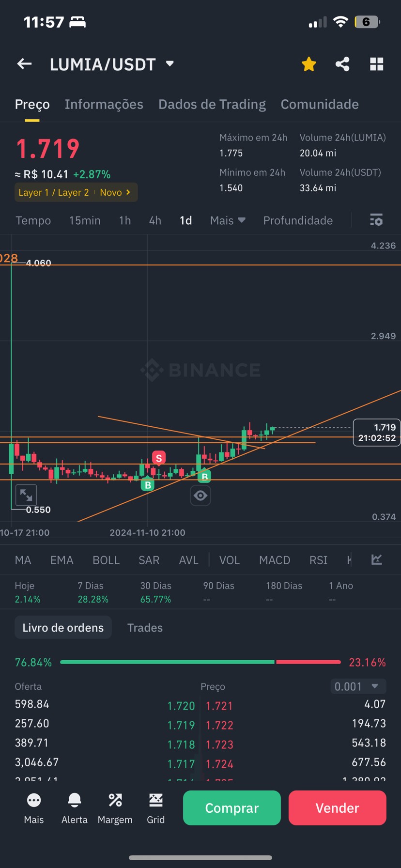Open the Layer 1 / Layer 2 Novo tag
This screenshot has width=401, height=868.
click(x=76, y=192)
